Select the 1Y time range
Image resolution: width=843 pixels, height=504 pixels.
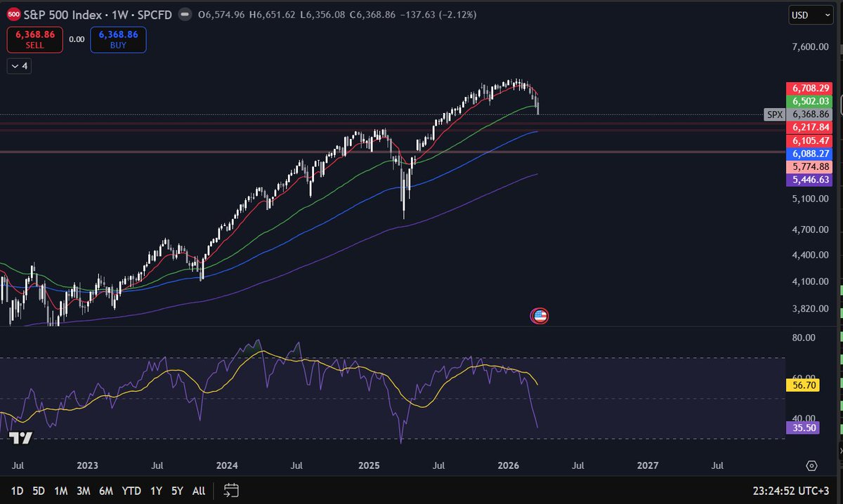pos(156,490)
